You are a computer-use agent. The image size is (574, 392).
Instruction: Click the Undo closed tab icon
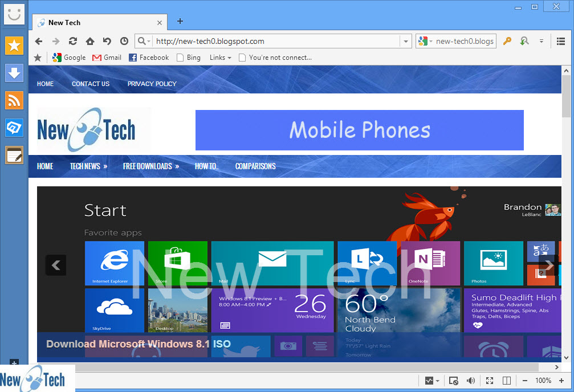pos(107,41)
